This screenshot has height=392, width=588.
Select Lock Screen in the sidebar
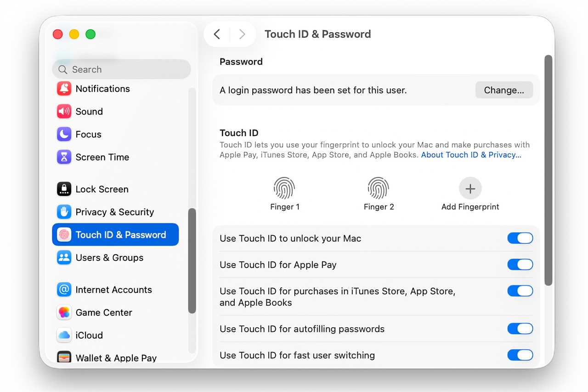coord(102,189)
